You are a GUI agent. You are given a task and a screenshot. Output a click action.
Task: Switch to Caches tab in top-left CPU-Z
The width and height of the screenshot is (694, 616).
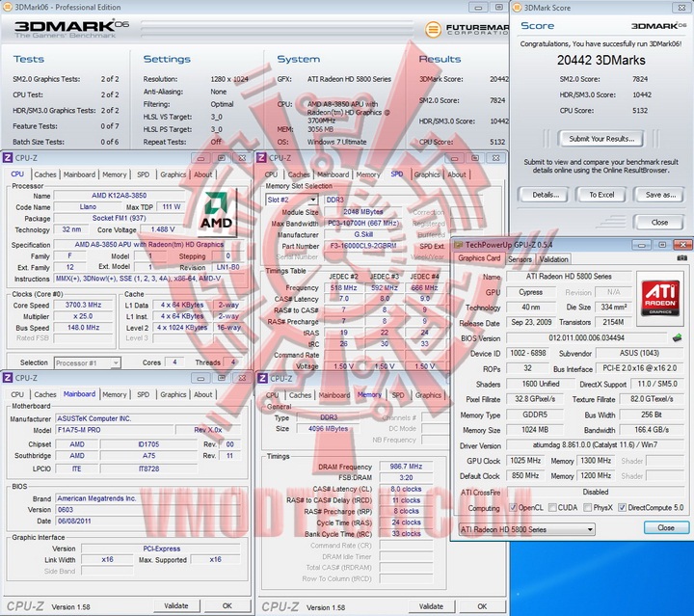(45, 174)
